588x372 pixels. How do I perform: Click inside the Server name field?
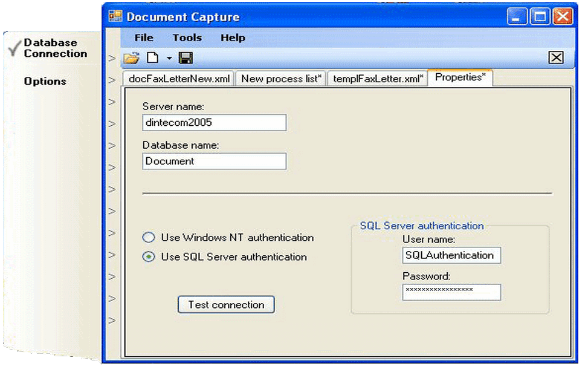coord(214,122)
